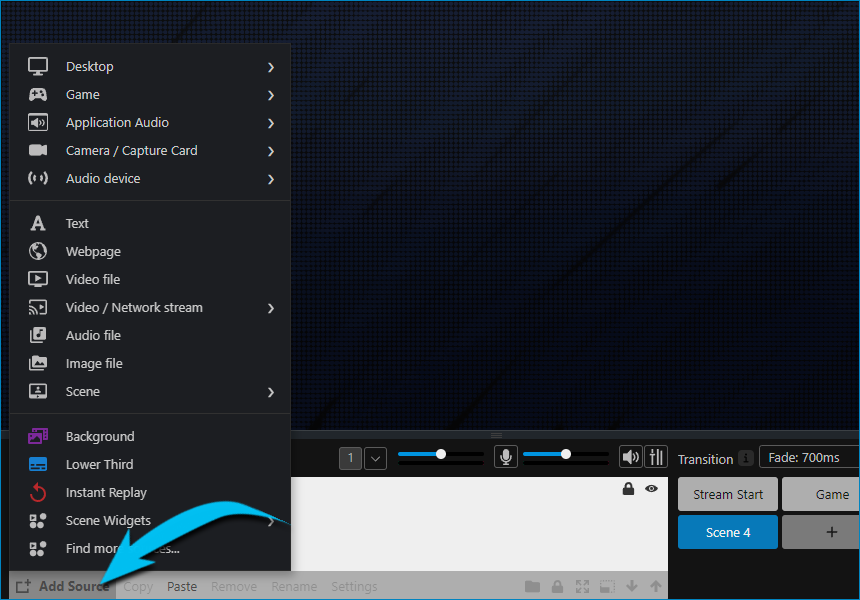Mute the speaker output toggle
Viewport: 860px width, 600px height.
click(630, 457)
